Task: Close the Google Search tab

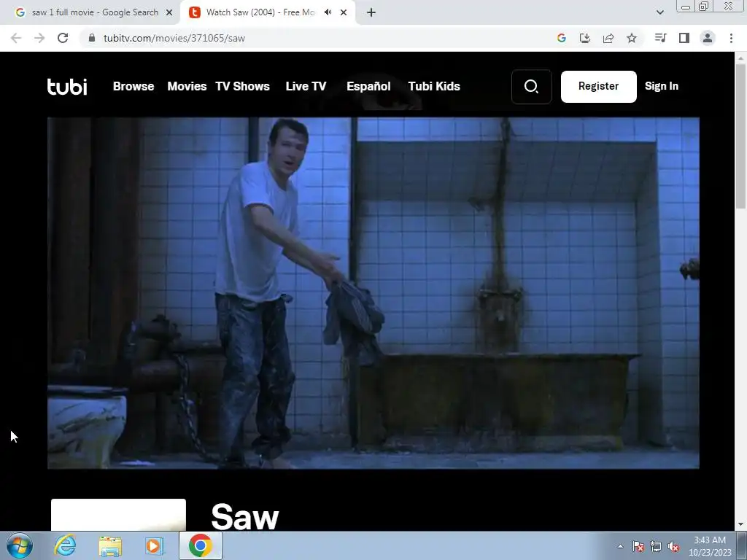Action: 169,12
